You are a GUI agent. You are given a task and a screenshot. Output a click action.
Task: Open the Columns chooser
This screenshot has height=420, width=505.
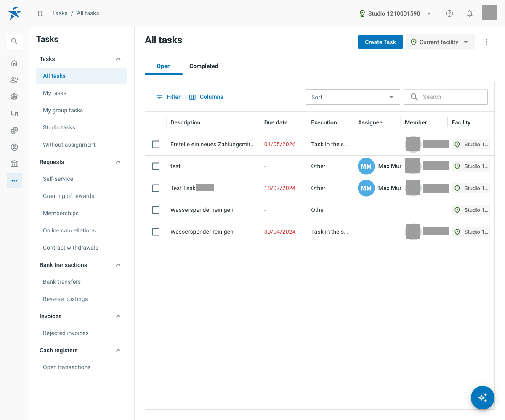pos(206,97)
